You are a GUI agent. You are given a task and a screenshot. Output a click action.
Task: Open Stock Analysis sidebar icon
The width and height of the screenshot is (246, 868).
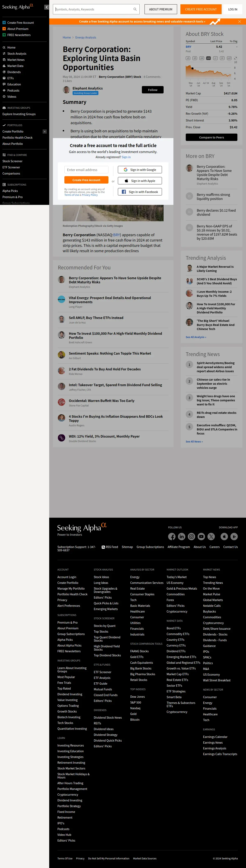[4, 54]
